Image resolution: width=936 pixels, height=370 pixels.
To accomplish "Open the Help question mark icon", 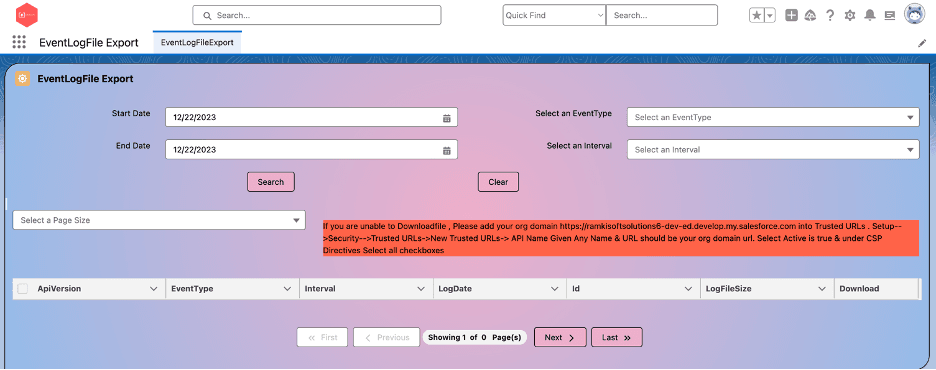I will coord(830,16).
